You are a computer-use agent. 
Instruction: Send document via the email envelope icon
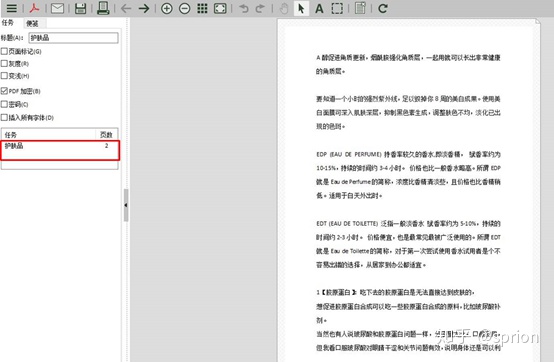57,8
